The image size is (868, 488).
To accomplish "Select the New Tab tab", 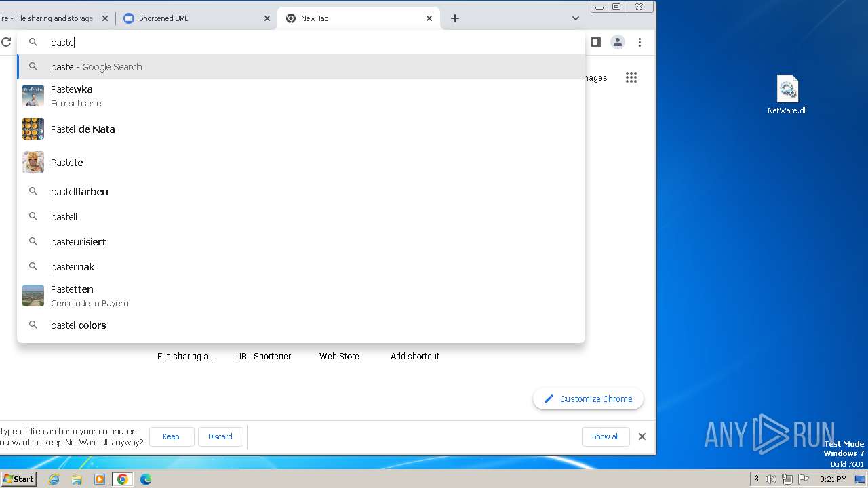I will pyautogui.click(x=359, y=18).
